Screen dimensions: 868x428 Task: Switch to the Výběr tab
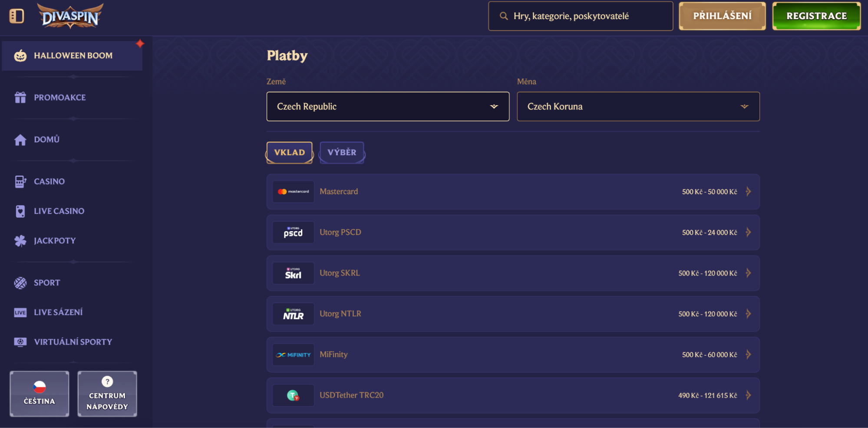click(x=342, y=153)
